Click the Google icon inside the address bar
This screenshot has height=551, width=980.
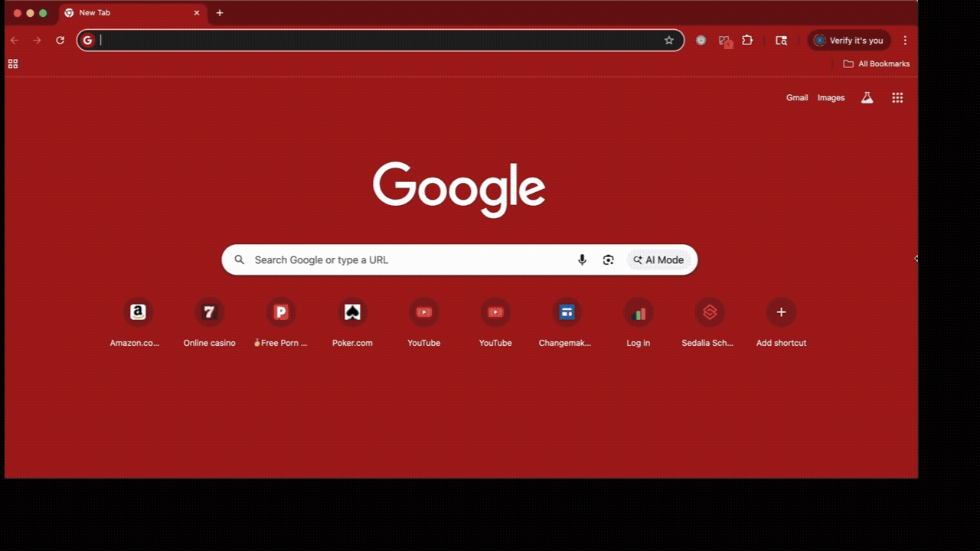pyautogui.click(x=88, y=41)
